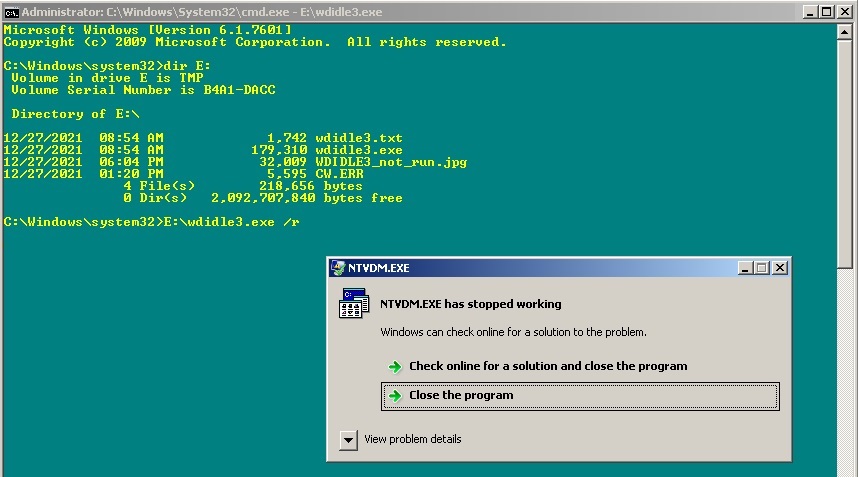Click the cmd.exe system menu icon
The height and width of the screenshot is (477, 858).
[x=11, y=12]
